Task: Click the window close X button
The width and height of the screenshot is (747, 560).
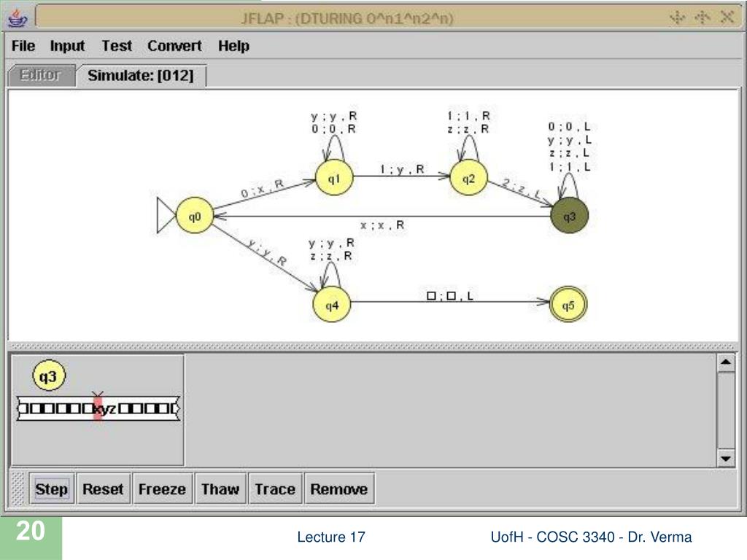Action: point(727,17)
